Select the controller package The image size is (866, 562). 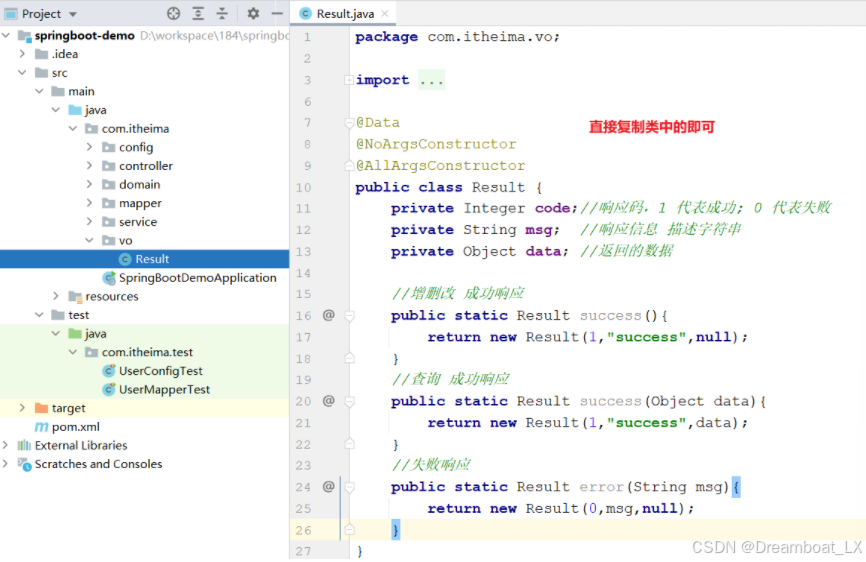(x=146, y=166)
